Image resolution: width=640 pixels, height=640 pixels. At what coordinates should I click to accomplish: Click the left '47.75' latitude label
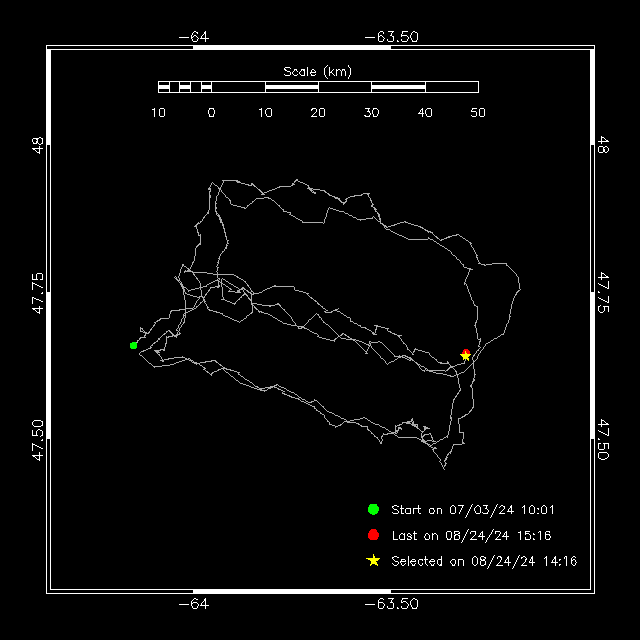(x=38, y=293)
